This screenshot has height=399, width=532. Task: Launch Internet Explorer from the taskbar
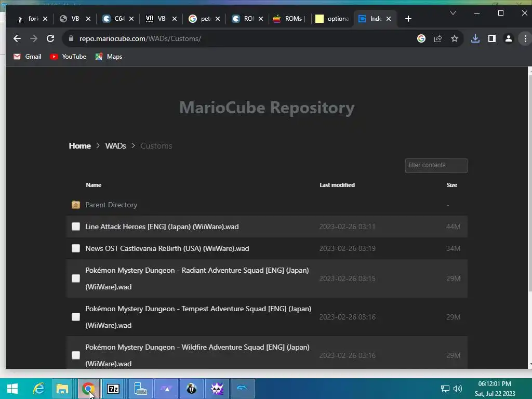click(38, 389)
